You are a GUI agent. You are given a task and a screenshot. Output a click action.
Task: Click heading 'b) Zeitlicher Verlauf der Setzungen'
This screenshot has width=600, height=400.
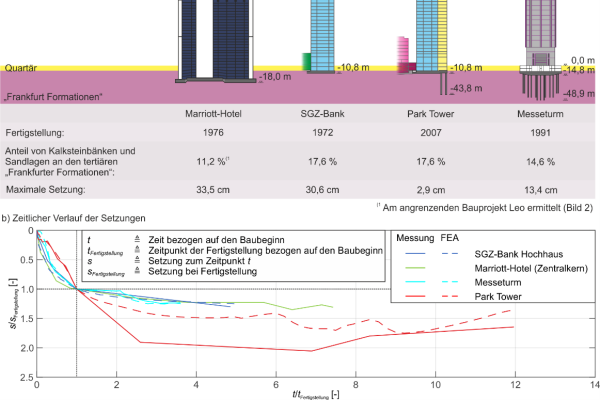click(x=73, y=218)
